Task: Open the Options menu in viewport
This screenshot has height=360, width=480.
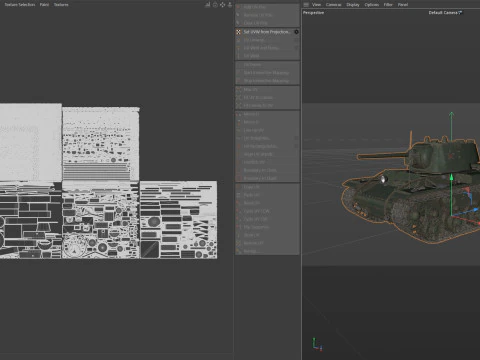Action: coord(372,5)
